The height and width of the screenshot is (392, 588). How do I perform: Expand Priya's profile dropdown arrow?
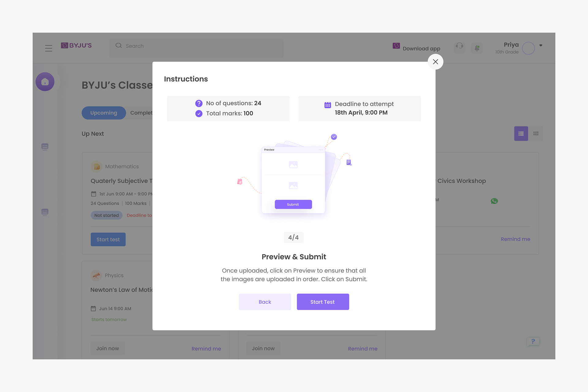pyautogui.click(x=541, y=45)
